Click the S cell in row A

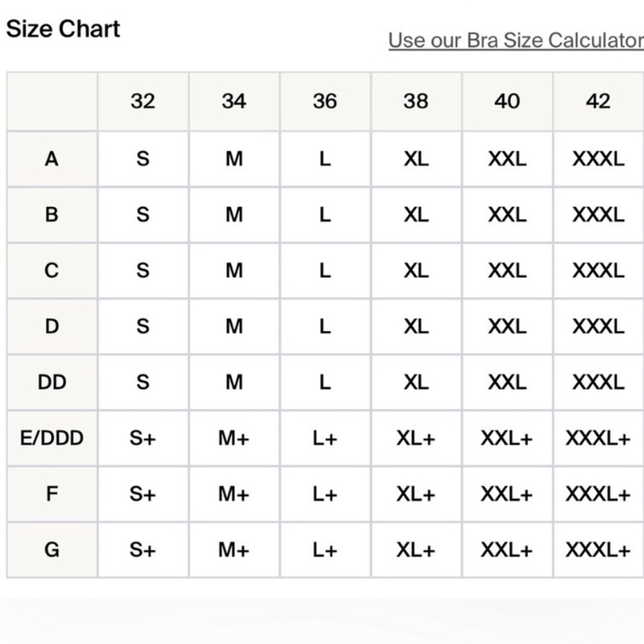click(x=143, y=159)
